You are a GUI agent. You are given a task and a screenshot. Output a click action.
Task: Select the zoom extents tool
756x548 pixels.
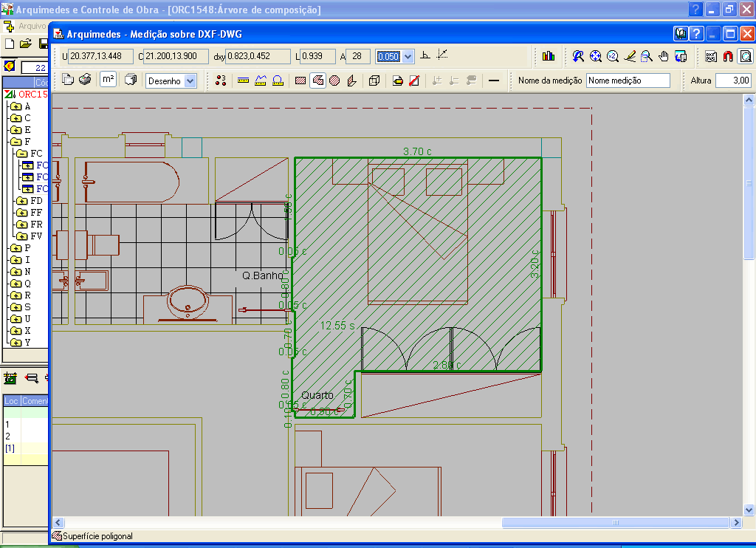(596, 56)
